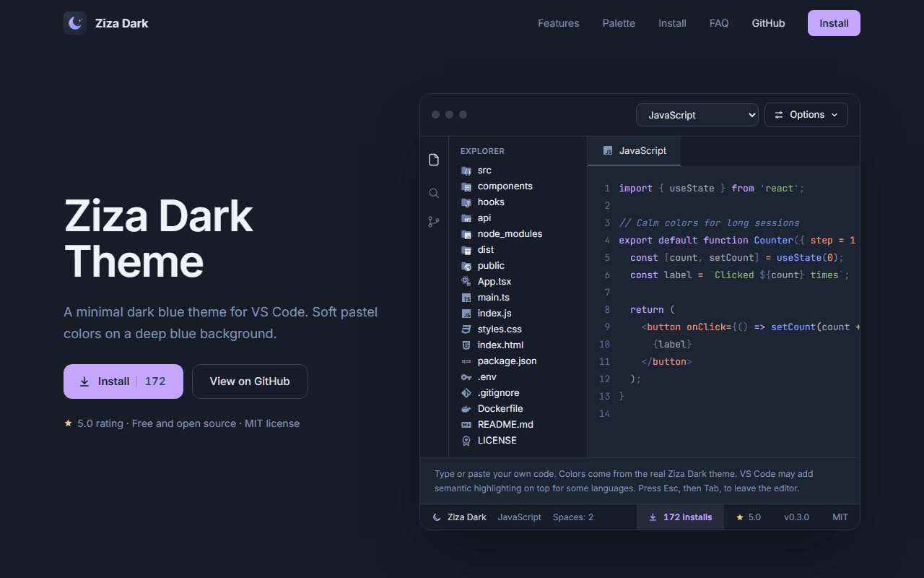Click the moon icon in the status bar
924x578 pixels.
point(437,517)
